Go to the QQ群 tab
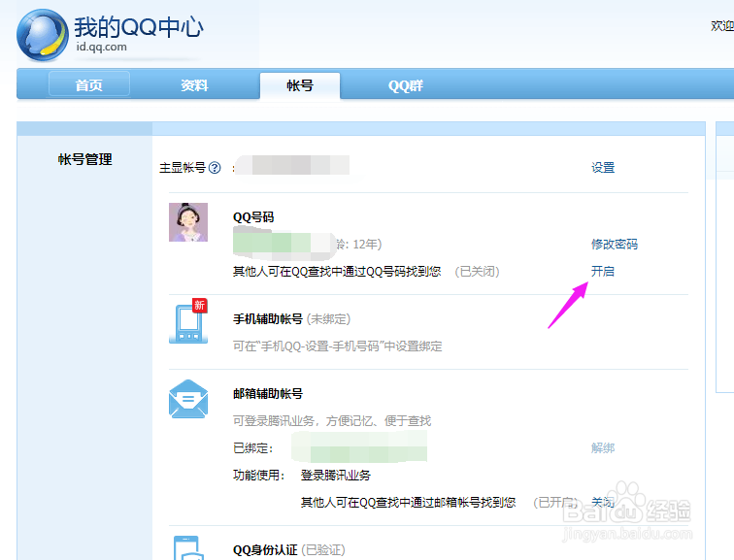This screenshot has height=560, width=734. pyautogui.click(x=406, y=85)
